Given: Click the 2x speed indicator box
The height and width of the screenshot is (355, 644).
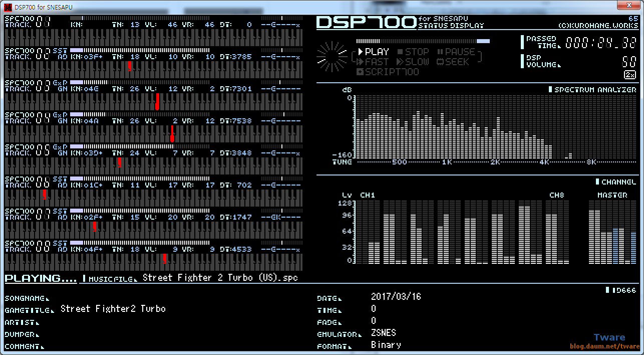Looking at the screenshot, I should [630, 75].
